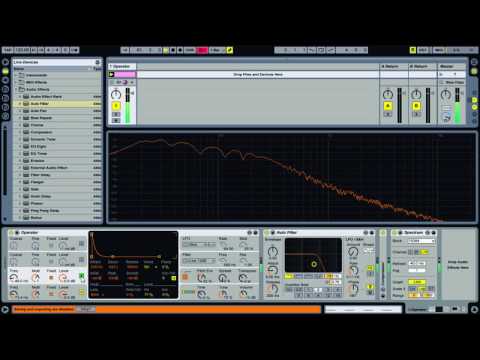The width and height of the screenshot is (480, 360).
Task: Select the Beat Repeat browser row
Action: click(57, 118)
